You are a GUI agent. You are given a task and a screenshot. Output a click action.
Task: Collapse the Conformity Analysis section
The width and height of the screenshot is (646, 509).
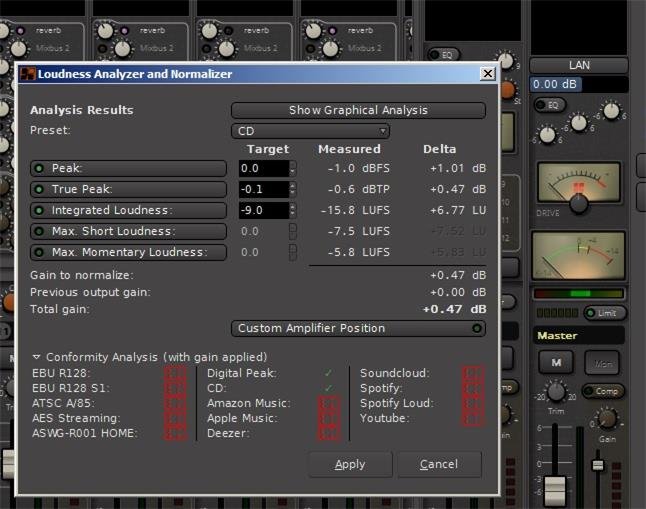pos(37,357)
